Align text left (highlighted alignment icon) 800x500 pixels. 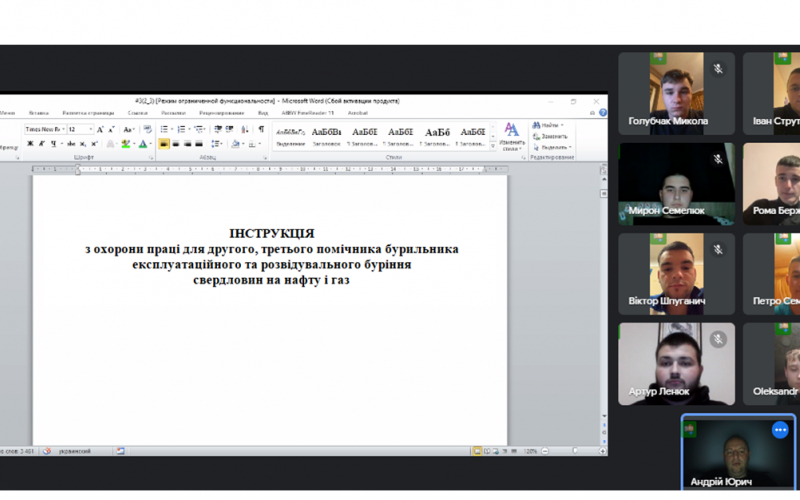pyautogui.click(x=164, y=144)
